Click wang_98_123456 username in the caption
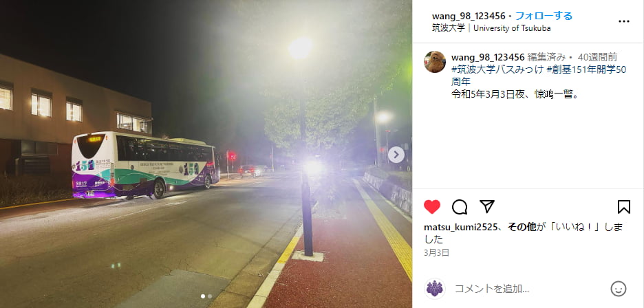644x308 pixels. (488, 57)
